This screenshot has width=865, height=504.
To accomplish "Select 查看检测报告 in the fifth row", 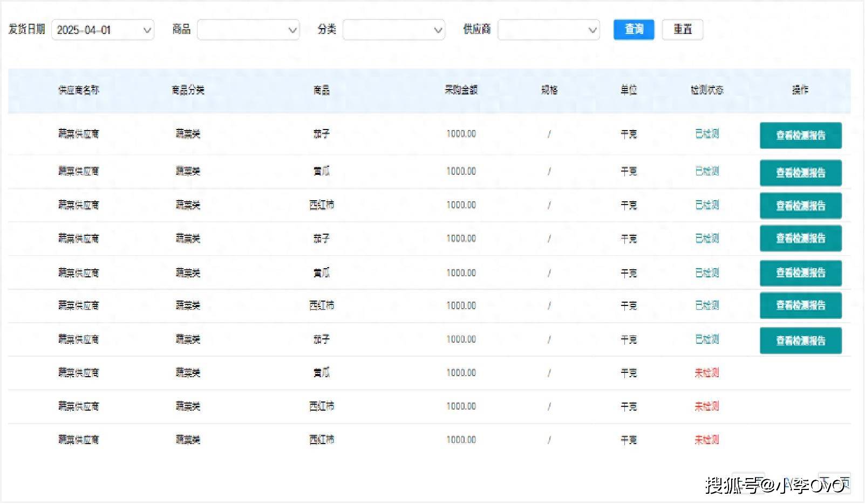I will pyautogui.click(x=800, y=273).
